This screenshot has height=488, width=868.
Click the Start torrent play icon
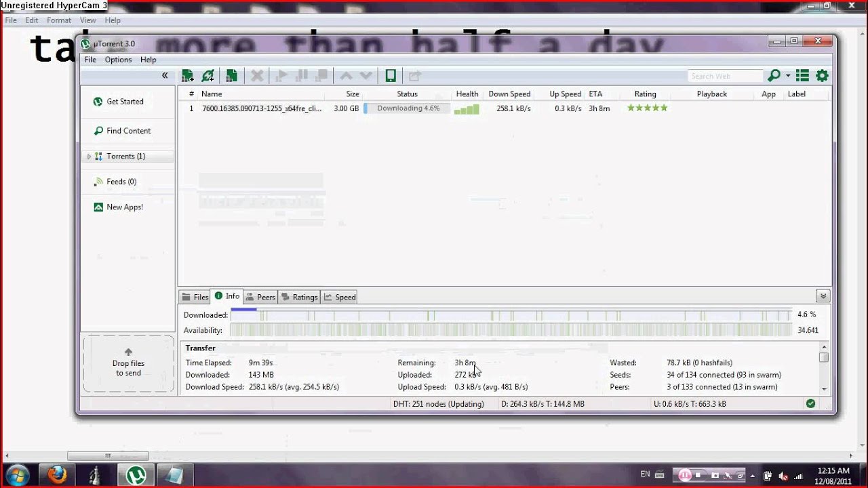tap(283, 76)
